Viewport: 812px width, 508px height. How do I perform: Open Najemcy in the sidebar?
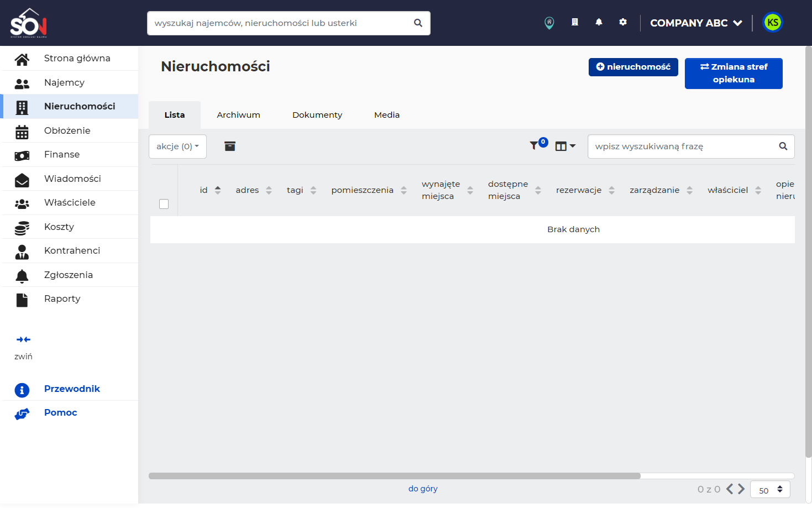(69, 82)
